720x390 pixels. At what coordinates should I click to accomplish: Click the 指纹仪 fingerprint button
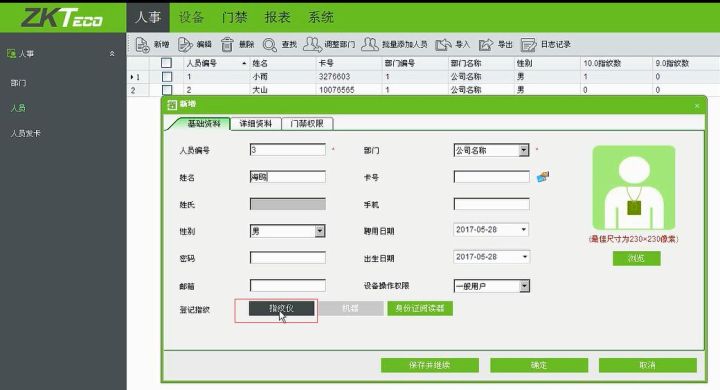pyautogui.click(x=281, y=308)
